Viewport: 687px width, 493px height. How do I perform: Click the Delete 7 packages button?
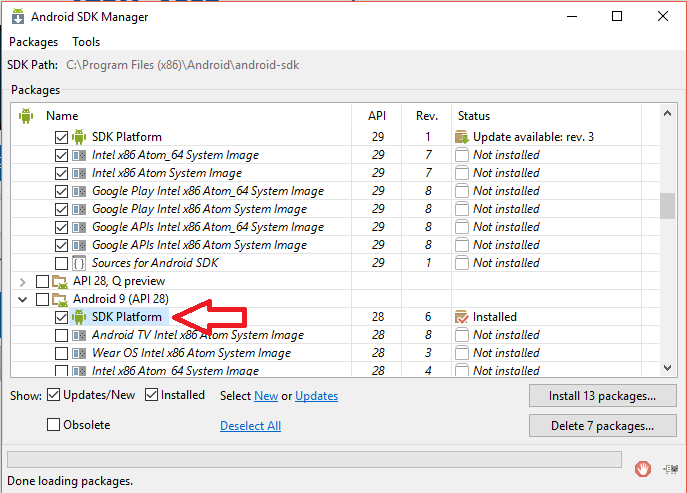(602, 426)
